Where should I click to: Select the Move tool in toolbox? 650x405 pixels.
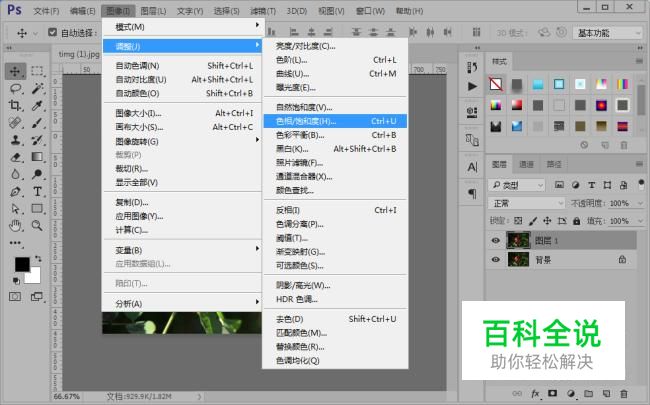[x=15, y=71]
